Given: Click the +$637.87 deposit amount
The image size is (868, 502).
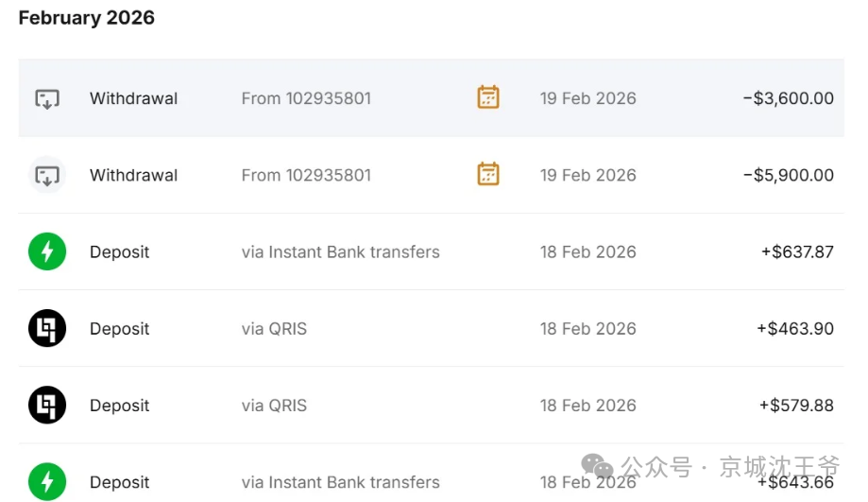Looking at the screenshot, I should point(796,252).
